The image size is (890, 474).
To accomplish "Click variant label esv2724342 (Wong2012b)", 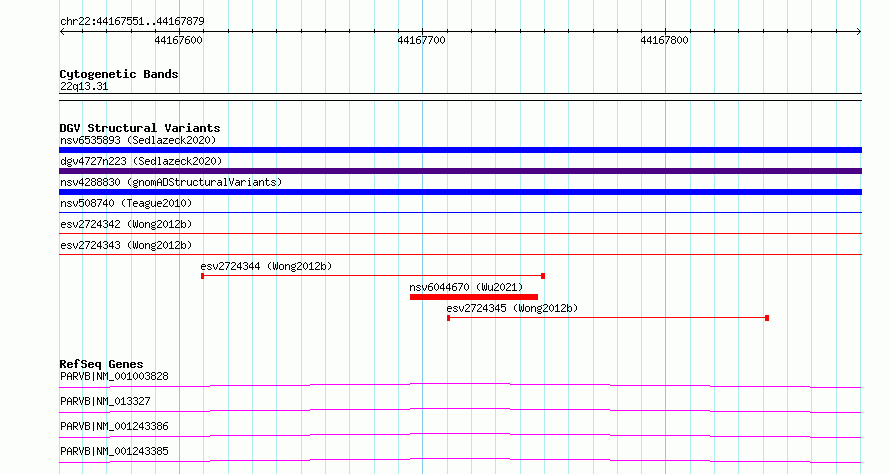I will tap(126, 224).
